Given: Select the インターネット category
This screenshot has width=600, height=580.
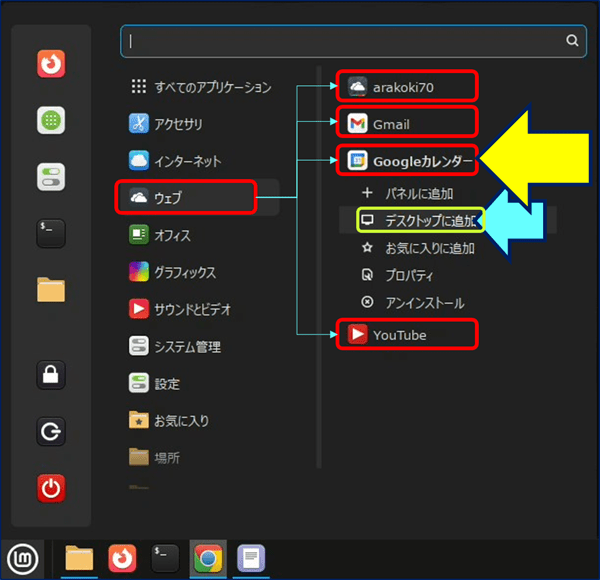Looking at the screenshot, I should [175, 161].
